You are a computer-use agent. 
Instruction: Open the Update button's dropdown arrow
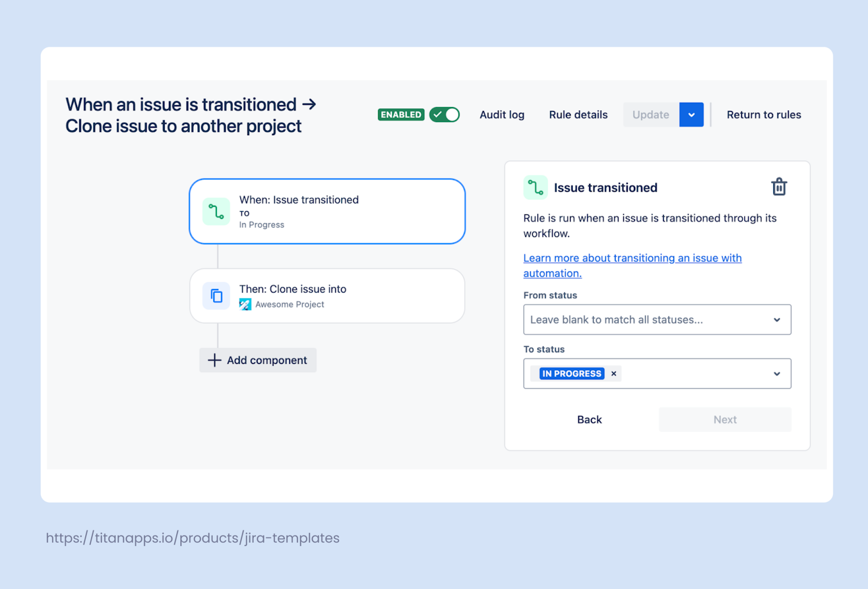tap(691, 115)
